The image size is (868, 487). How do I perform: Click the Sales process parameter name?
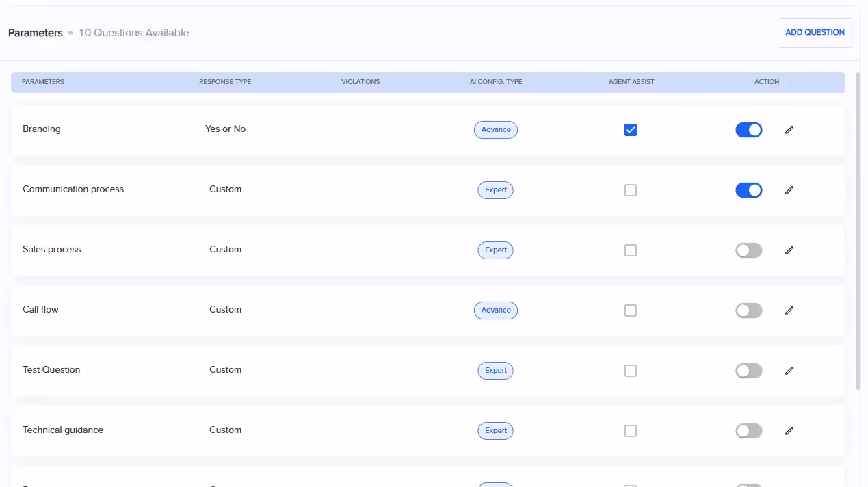click(x=52, y=250)
